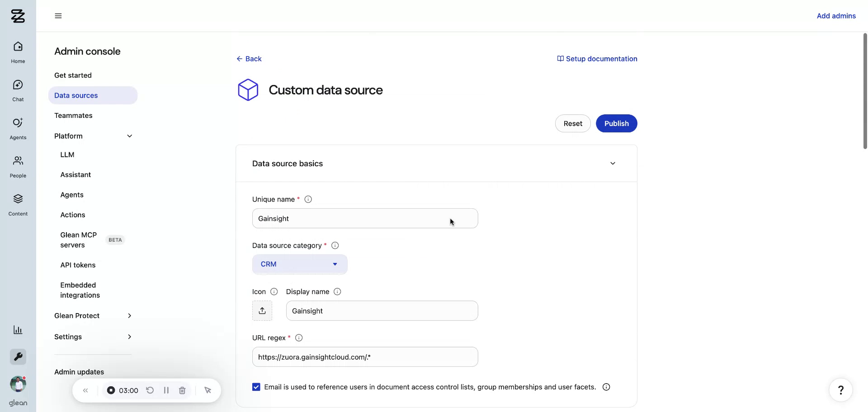The width and height of the screenshot is (868, 412).
Task: Expand the Settings menu chevron
Action: click(129, 337)
